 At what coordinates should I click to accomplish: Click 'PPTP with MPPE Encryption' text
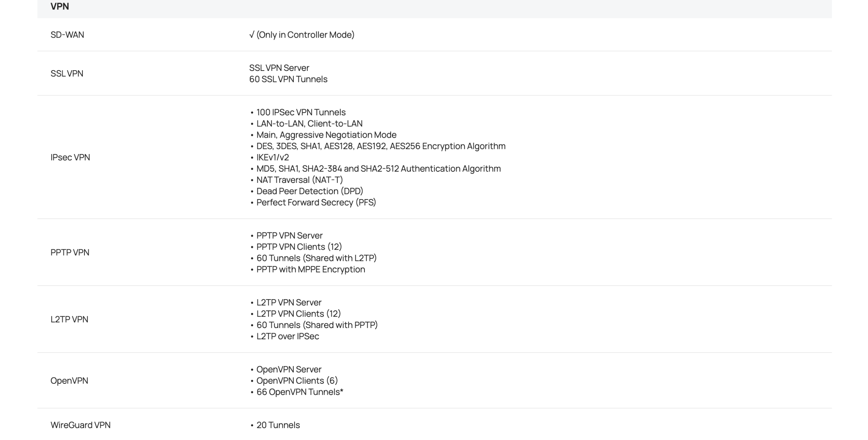[x=311, y=269]
